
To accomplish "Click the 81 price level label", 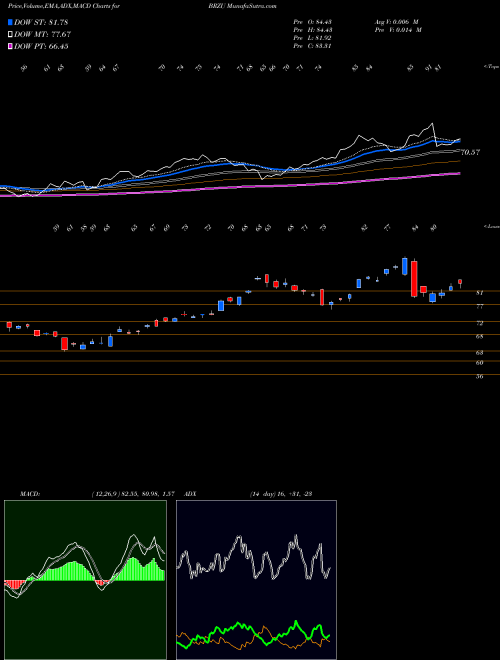I will point(479,293).
